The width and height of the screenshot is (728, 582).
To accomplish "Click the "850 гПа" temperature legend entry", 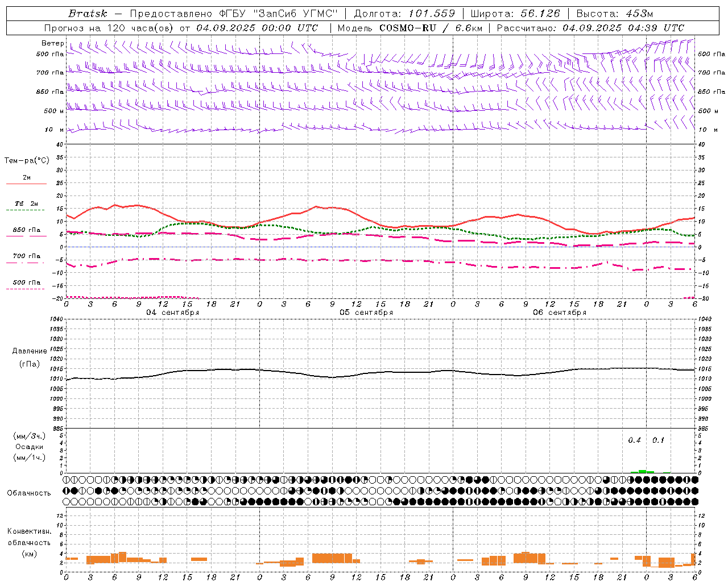I will click(x=27, y=230).
